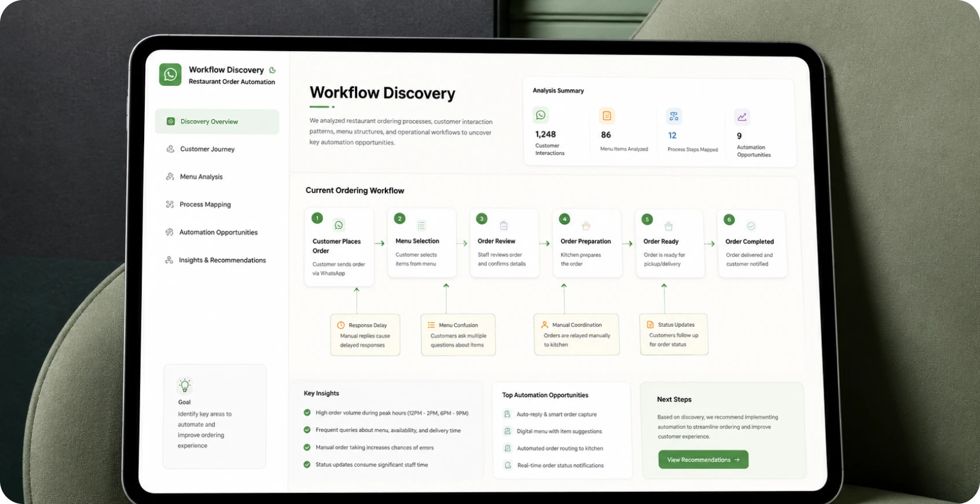Click the Automated order routing to kitchen icon
The height and width of the screenshot is (504, 980).
click(508, 448)
